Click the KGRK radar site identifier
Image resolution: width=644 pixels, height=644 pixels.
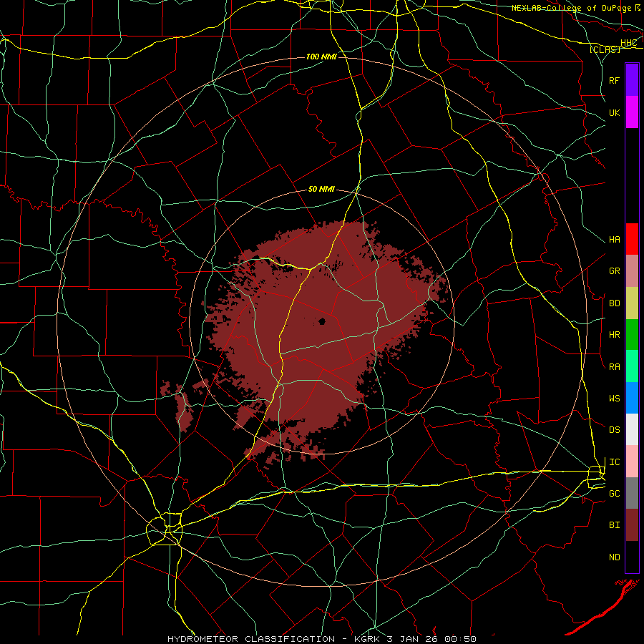369,639
